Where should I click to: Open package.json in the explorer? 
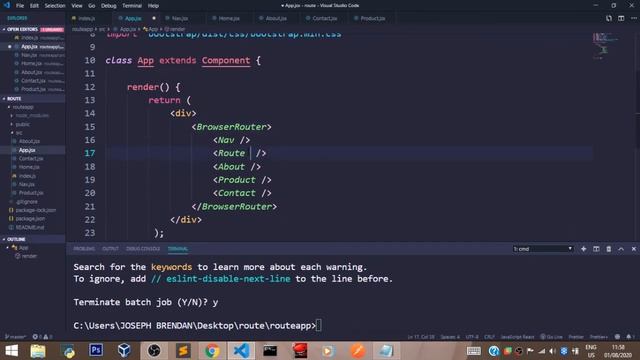click(x=30, y=219)
